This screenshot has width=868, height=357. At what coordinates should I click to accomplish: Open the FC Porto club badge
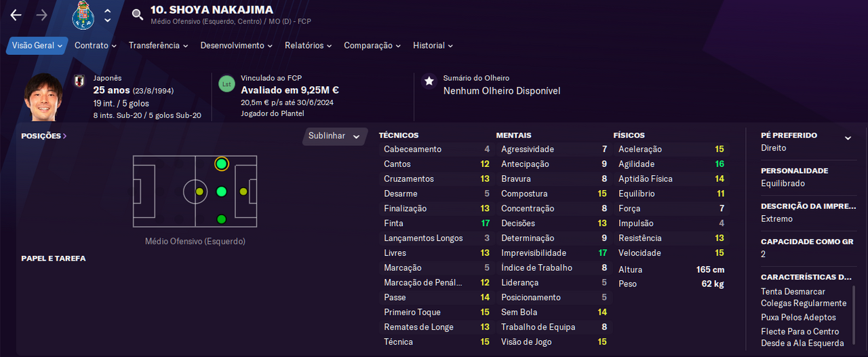click(83, 15)
